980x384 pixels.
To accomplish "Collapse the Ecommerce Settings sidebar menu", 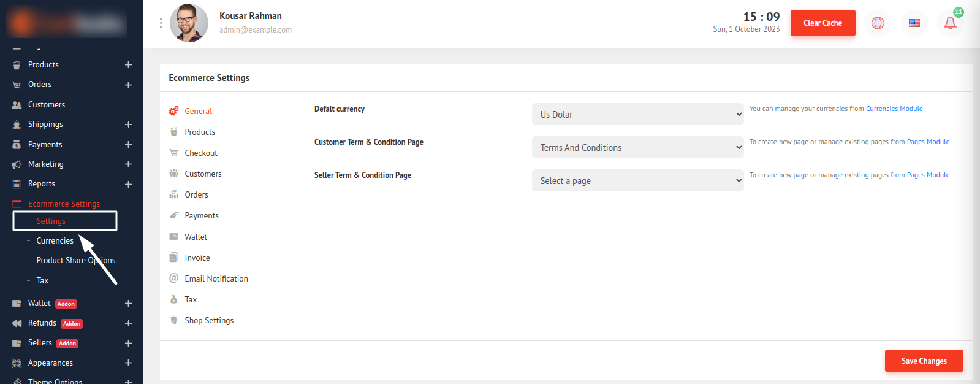I will pos(128,204).
